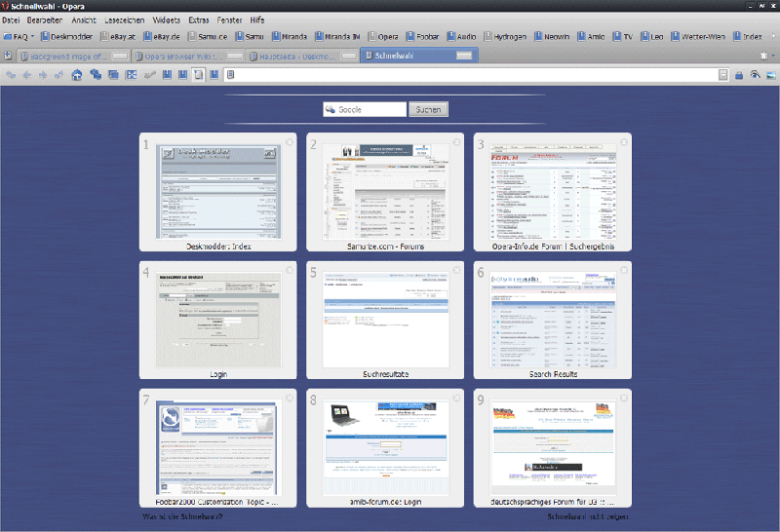Click the Fast Forward arrow icon
This screenshot has width=780, height=532.
pyautogui.click(x=58, y=75)
